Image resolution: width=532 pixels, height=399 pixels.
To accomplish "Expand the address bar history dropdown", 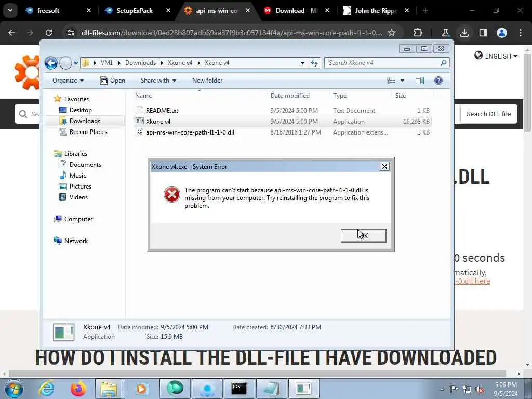I will click(x=302, y=63).
